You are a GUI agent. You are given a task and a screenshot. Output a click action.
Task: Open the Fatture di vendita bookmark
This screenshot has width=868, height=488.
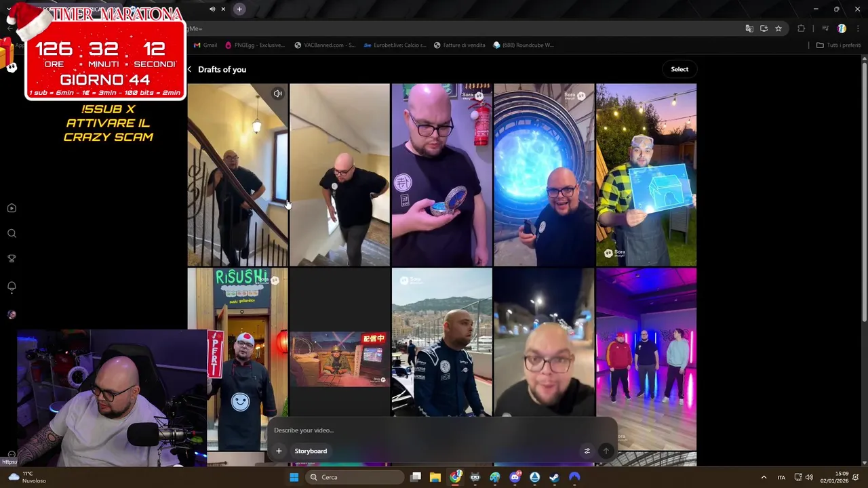[x=460, y=45]
